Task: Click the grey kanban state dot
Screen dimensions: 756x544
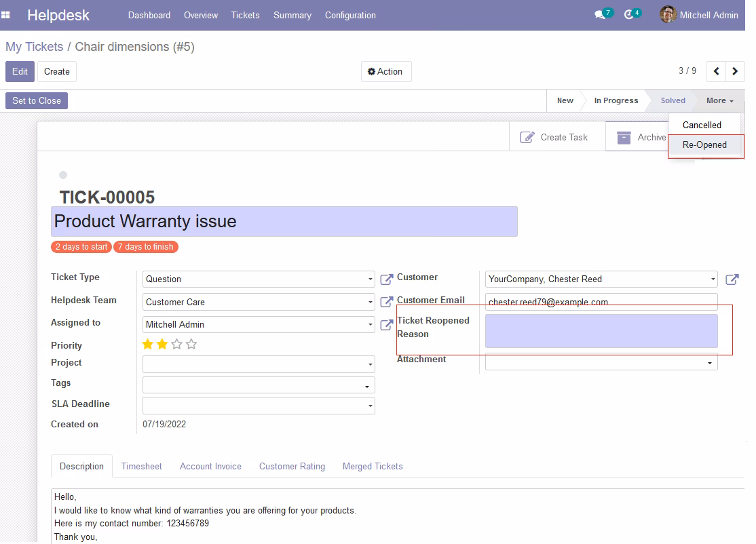Action: [63, 175]
